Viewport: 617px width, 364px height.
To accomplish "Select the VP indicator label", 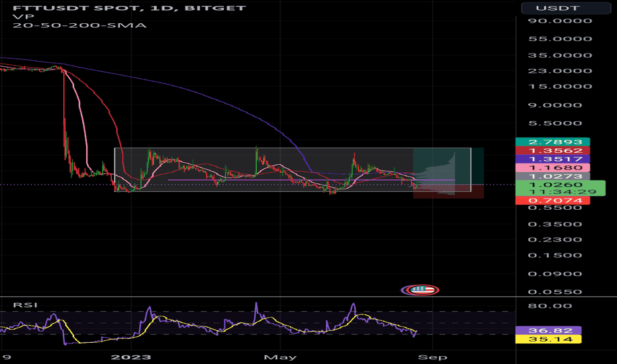I will [x=23, y=17].
